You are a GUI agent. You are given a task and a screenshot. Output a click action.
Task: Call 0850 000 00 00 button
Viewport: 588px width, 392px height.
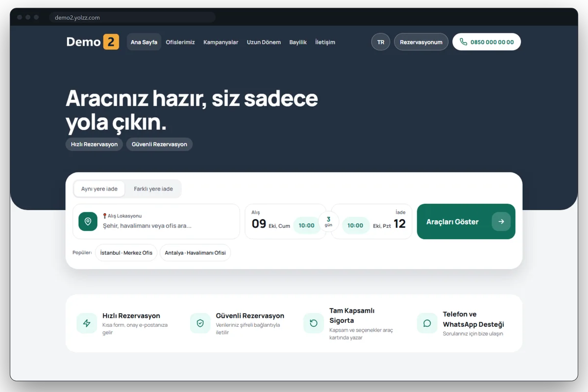tap(487, 42)
